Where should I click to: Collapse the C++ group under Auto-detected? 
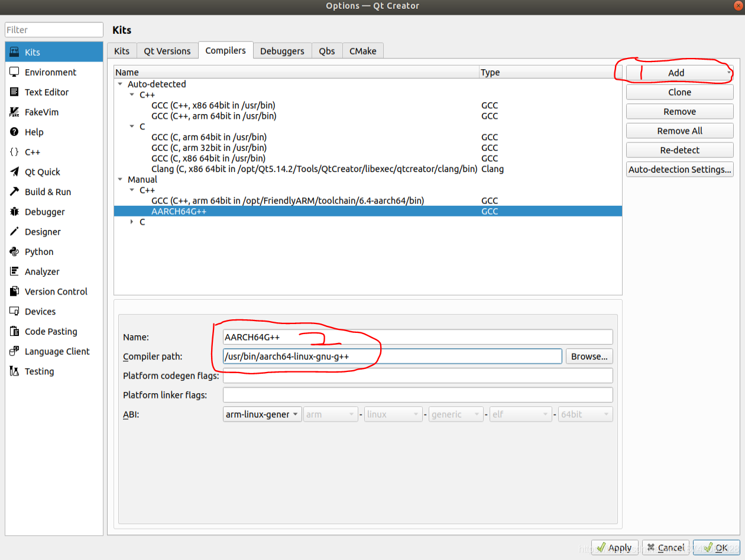click(132, 95)
